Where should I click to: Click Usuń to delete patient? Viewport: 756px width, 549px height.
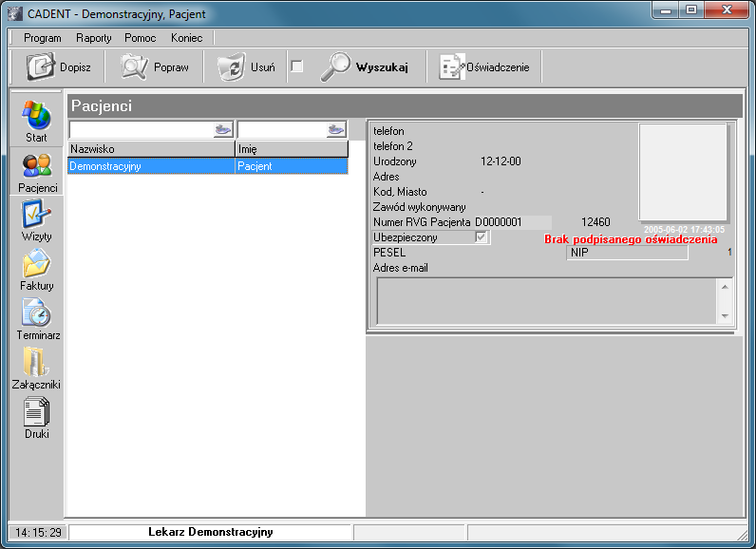247,67
